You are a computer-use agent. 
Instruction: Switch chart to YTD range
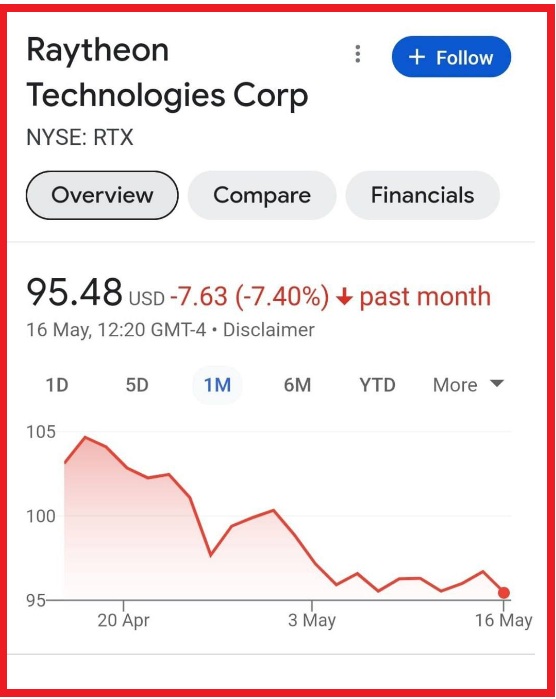tap(378, 385)
